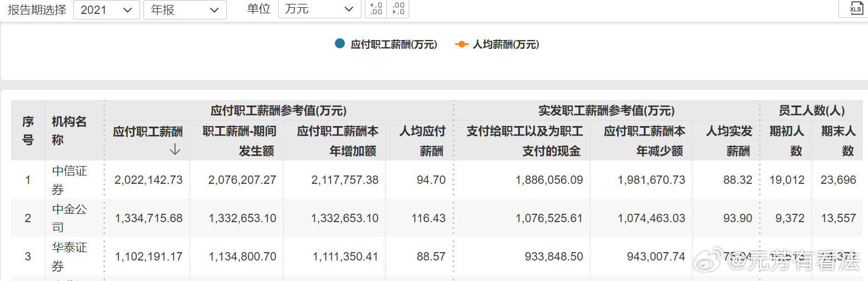Click value 9,372
This screenshot has width=868, height=281.
790,218
